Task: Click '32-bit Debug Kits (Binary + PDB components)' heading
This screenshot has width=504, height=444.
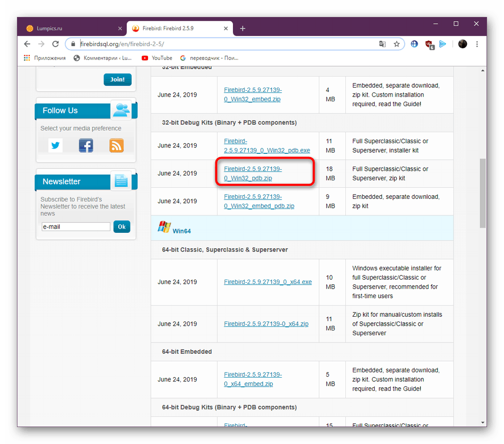Action: click(x=229, y=123)
